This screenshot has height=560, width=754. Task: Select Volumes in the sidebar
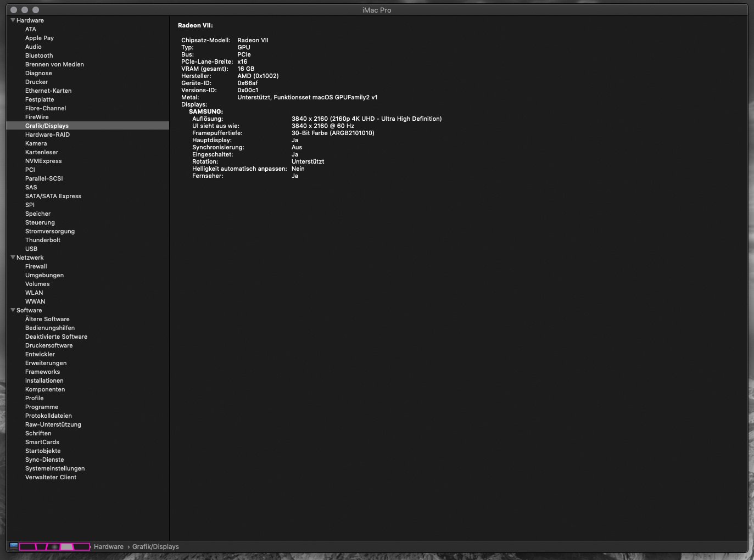tap(37, 284)
